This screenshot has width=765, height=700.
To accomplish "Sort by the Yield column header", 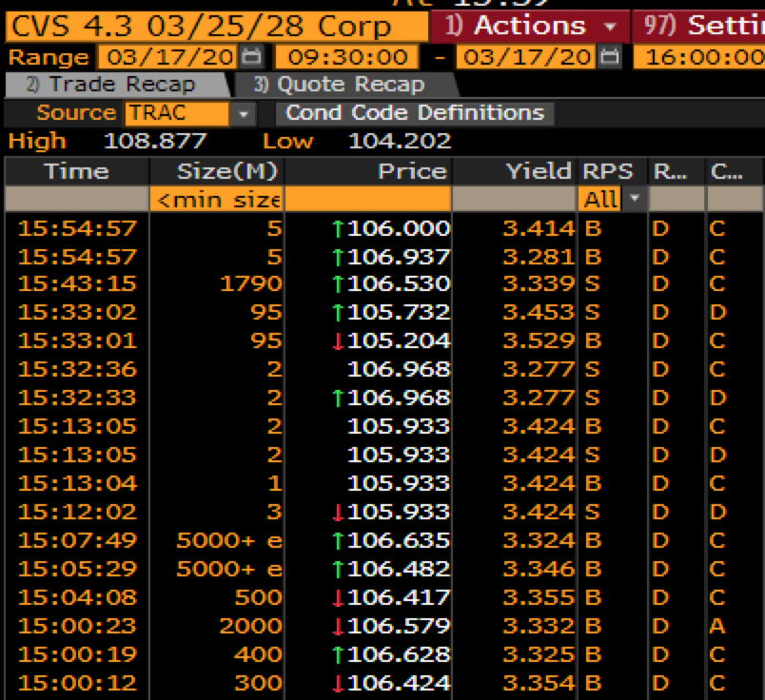I will tap(515, 172).
